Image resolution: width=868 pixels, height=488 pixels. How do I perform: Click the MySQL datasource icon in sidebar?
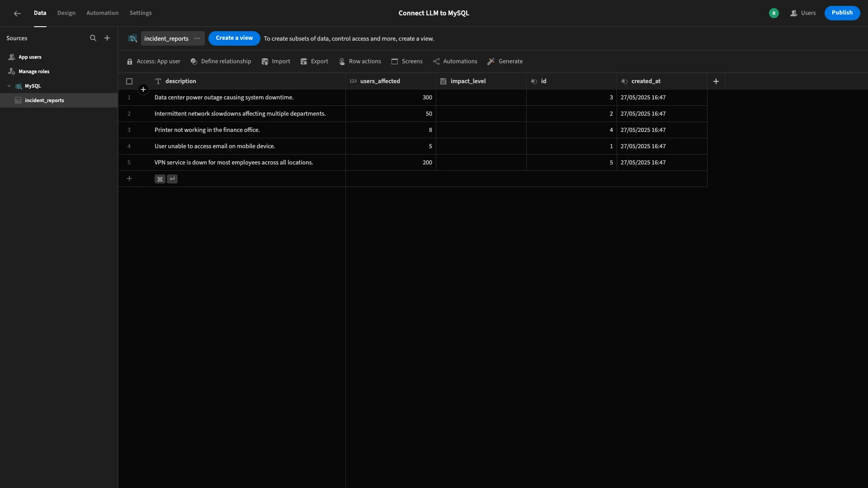19,86
